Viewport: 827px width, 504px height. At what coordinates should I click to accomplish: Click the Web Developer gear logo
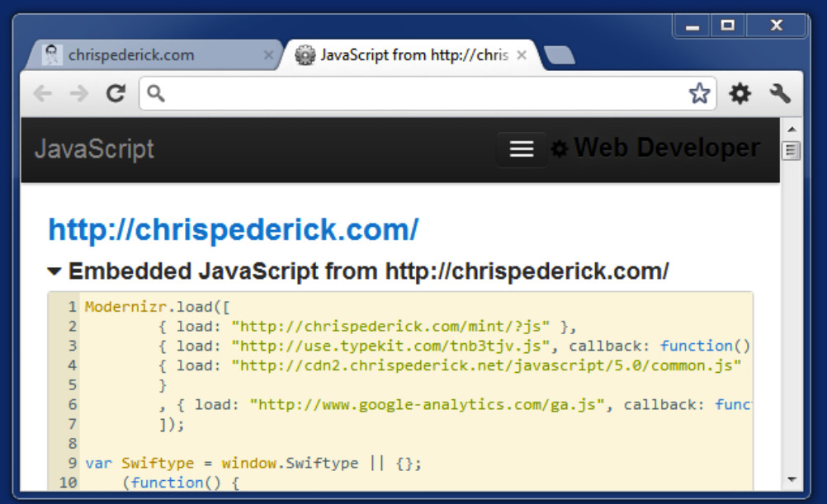pyautogui.click(x=559, y=149)
